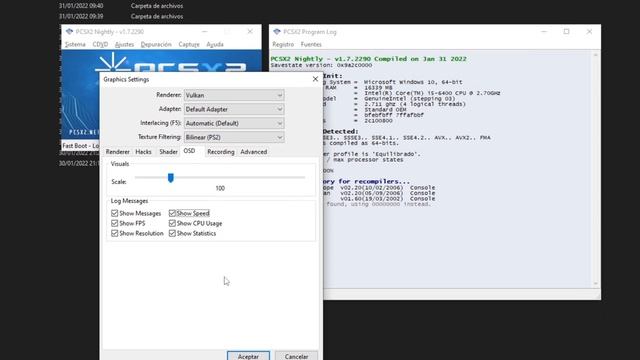Click the 'Intel(R) Core(TM) i5-6400' log line
640x360 pixels.
click(x=432, y=93)
